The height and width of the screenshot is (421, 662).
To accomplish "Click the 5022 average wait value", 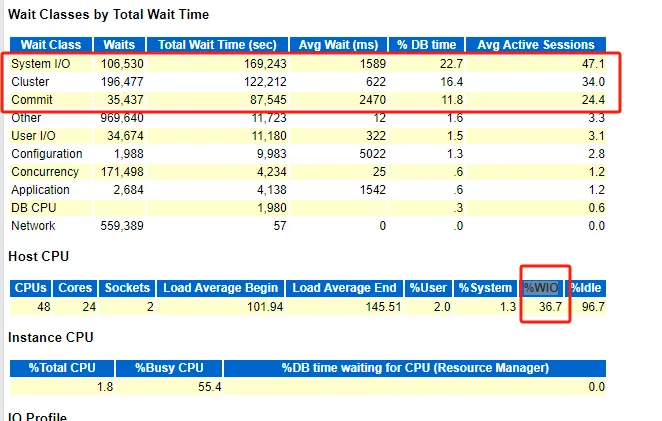I will [372, 154].
